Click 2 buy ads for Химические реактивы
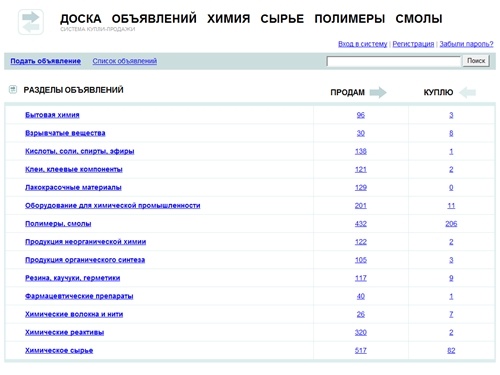The height and width of the screenshot is (375, 500). point(451,332)
